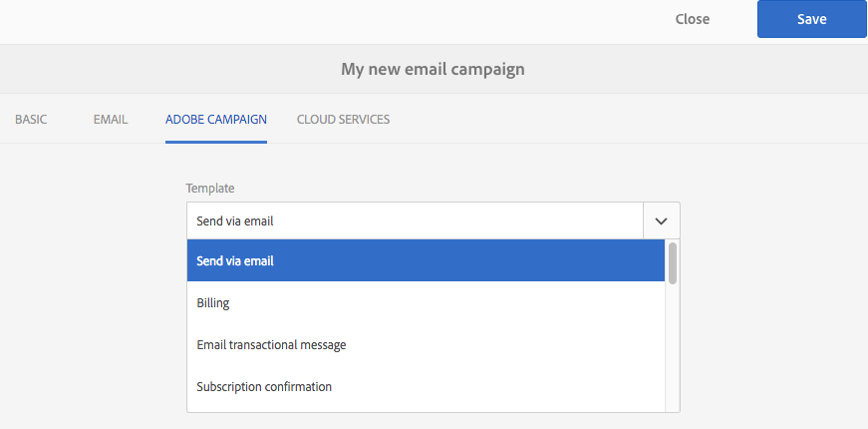
Task: Click the Close button
Action: pos(693,19)
